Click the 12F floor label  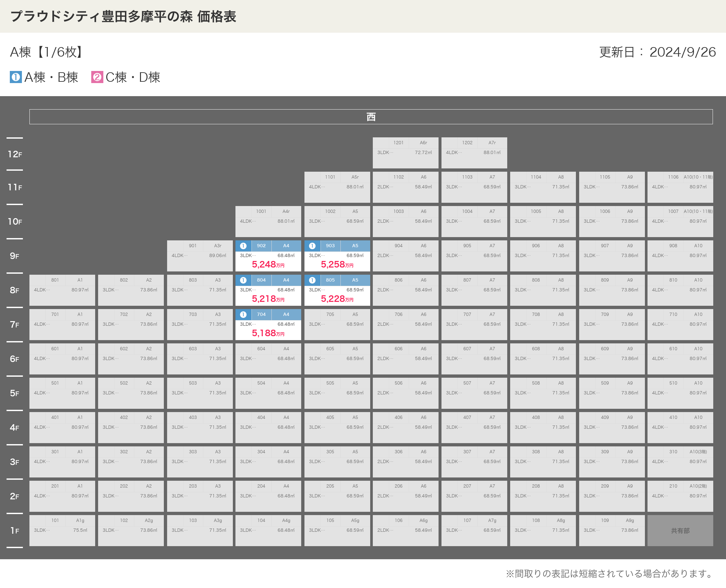point(15,154)
